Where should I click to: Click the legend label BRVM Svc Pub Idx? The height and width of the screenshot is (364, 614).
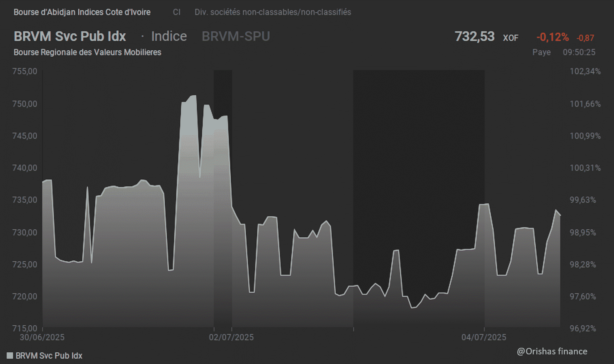(x=49, y=356)
